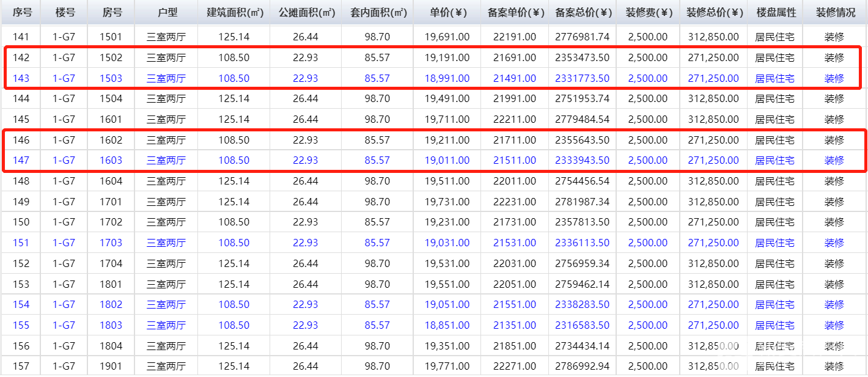The image size is (868, 377).
Task: Select room number 1901 cell
Action: (111, 366)
